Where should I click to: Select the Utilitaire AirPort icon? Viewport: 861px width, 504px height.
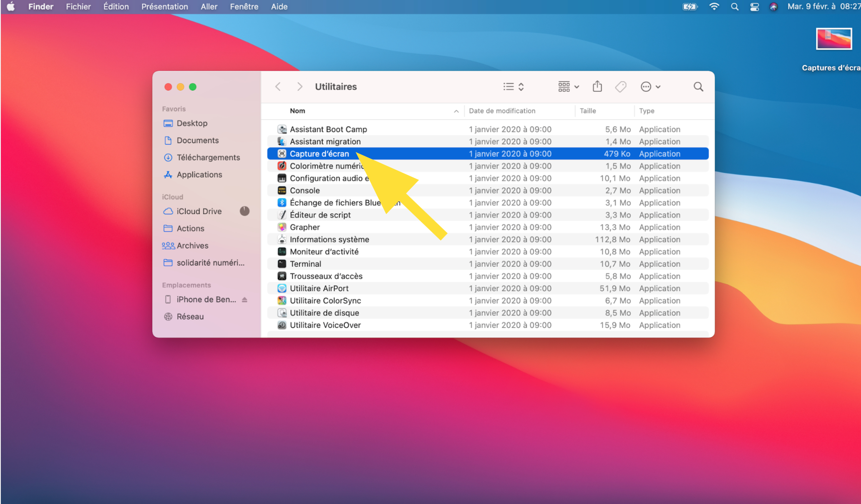[x=282, y=288]
